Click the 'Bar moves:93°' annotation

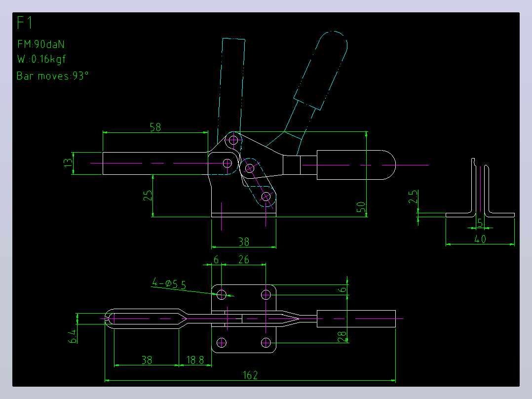click(x=53, y=76)
